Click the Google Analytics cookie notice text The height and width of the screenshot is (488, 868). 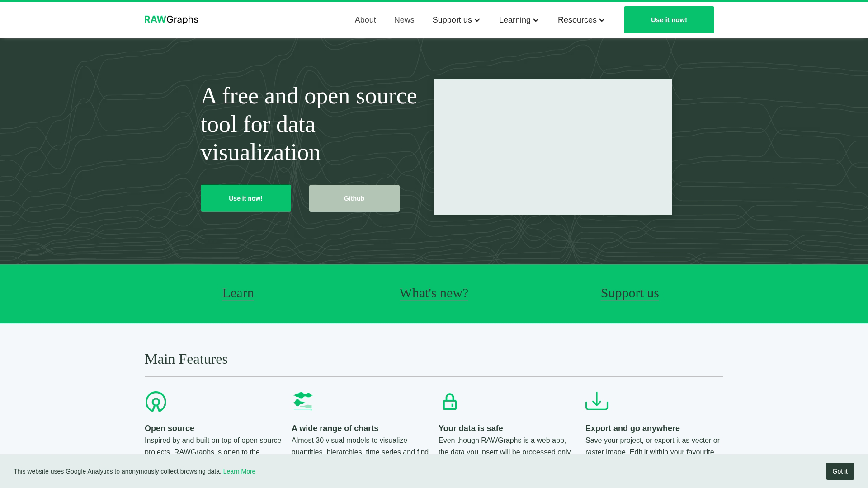[x=118, y=471]
